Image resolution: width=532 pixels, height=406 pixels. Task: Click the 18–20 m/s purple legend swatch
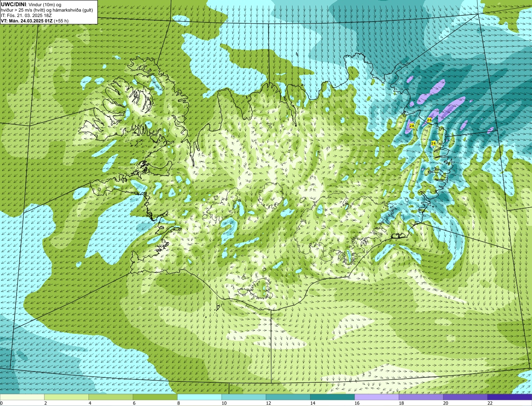coord(421,397)
